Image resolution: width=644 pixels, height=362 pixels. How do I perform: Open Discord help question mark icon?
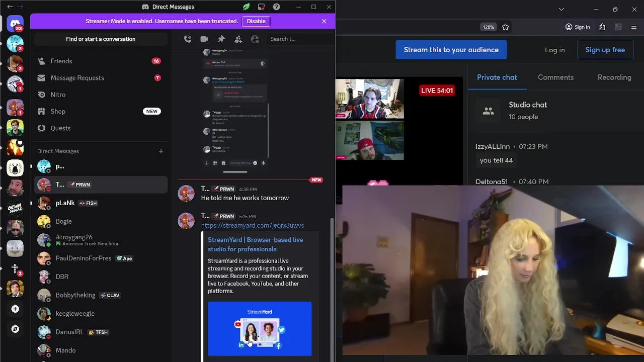click(x=276, y=7)
